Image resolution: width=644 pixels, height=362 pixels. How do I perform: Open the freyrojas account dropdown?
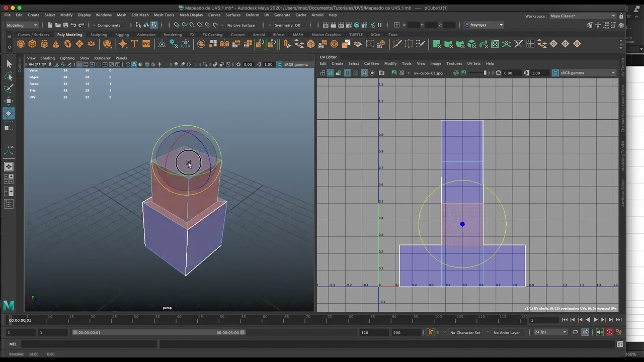point(484,25)
